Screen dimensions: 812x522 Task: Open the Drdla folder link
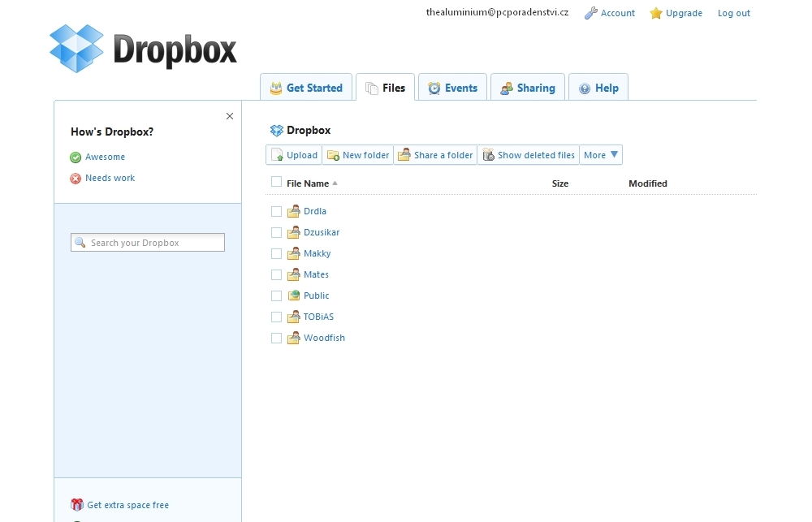tap(315, 211)
